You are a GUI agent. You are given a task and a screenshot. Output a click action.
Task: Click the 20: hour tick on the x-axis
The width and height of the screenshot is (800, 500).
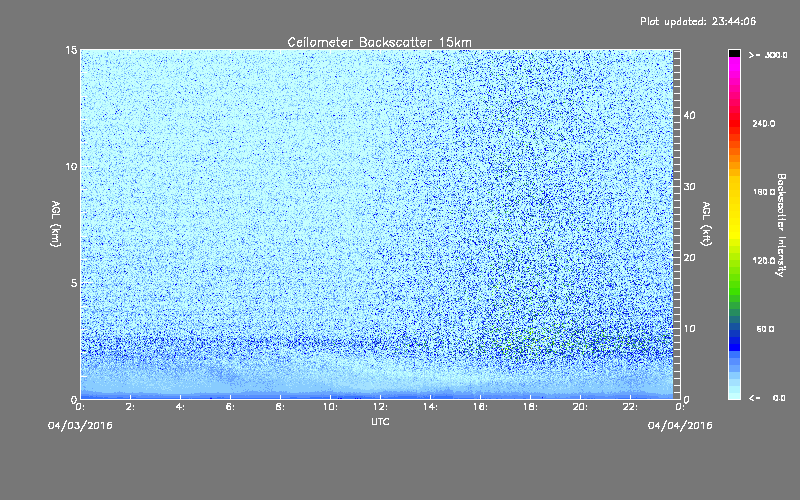(580, 407)
